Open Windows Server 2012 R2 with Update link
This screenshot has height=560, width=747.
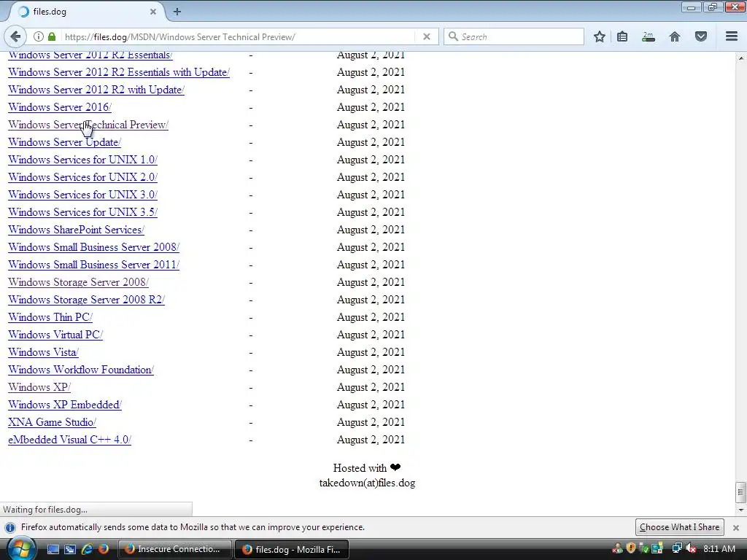[x=96, y=90]
